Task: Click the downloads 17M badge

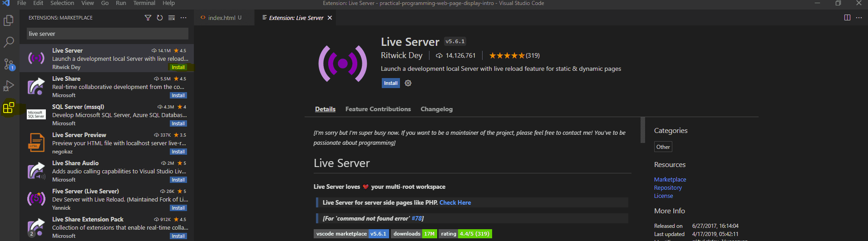Action: (x=414, y=234)
